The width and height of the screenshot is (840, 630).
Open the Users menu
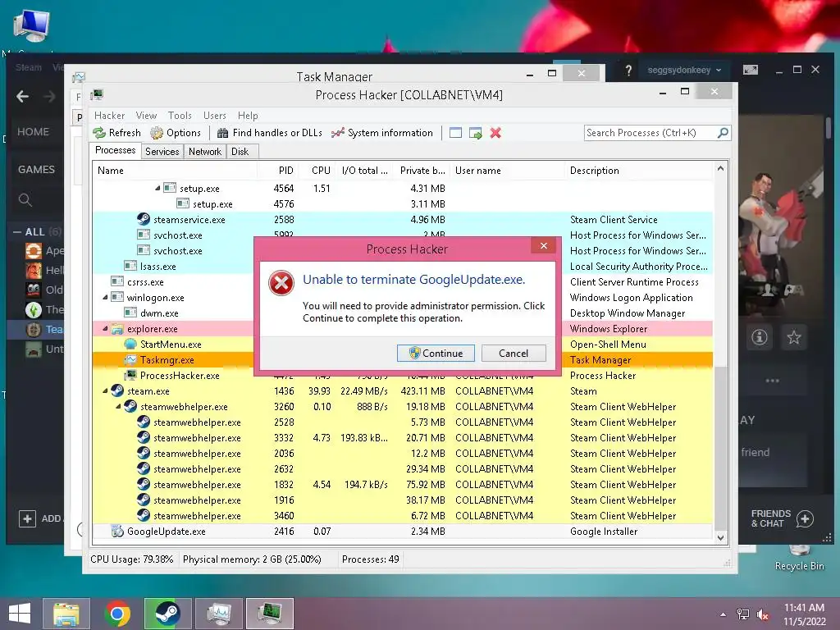click(x=214, y=116)
